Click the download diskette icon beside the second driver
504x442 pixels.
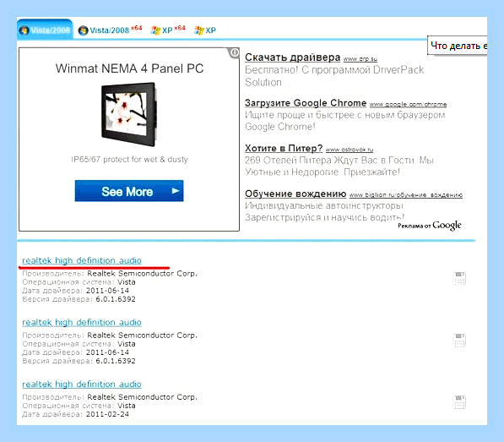coord(459,341)
